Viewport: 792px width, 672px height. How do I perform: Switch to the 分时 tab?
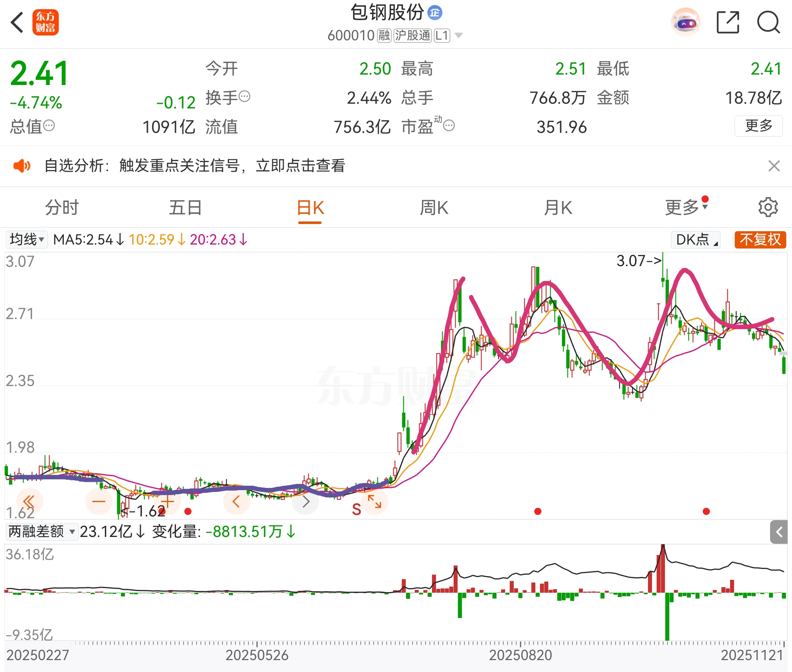[62, 208]
